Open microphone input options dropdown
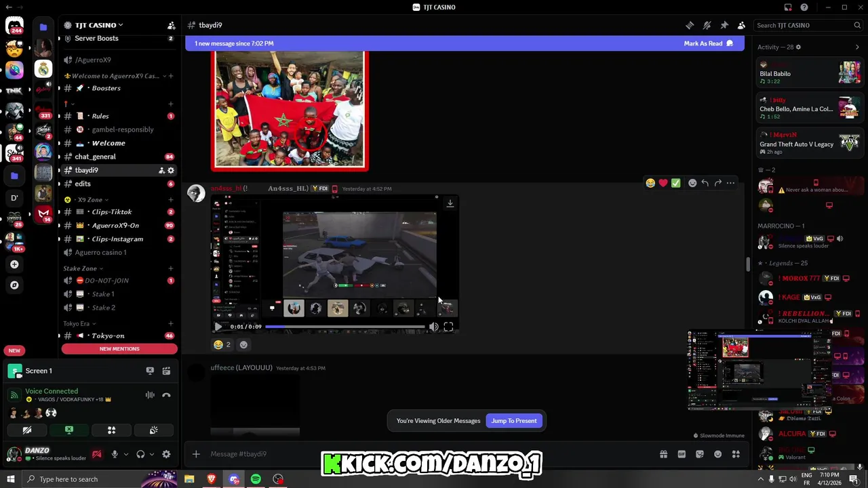868x488 pixels. click(x=125, y=455)
